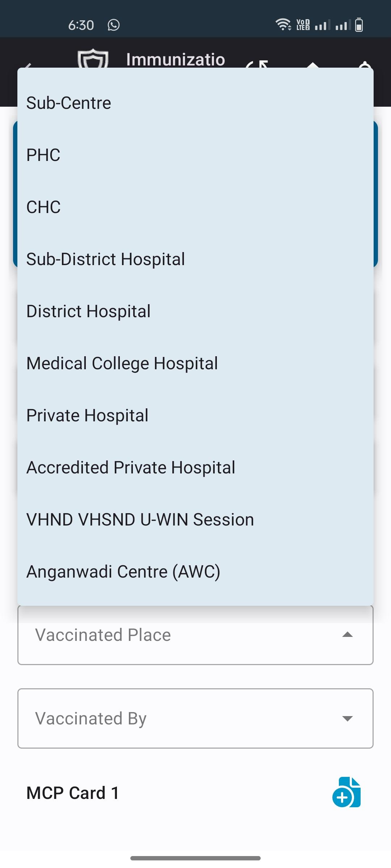391x868 pixels.
Task: Click the Vaccinated Place field
Action: [195, 635]
